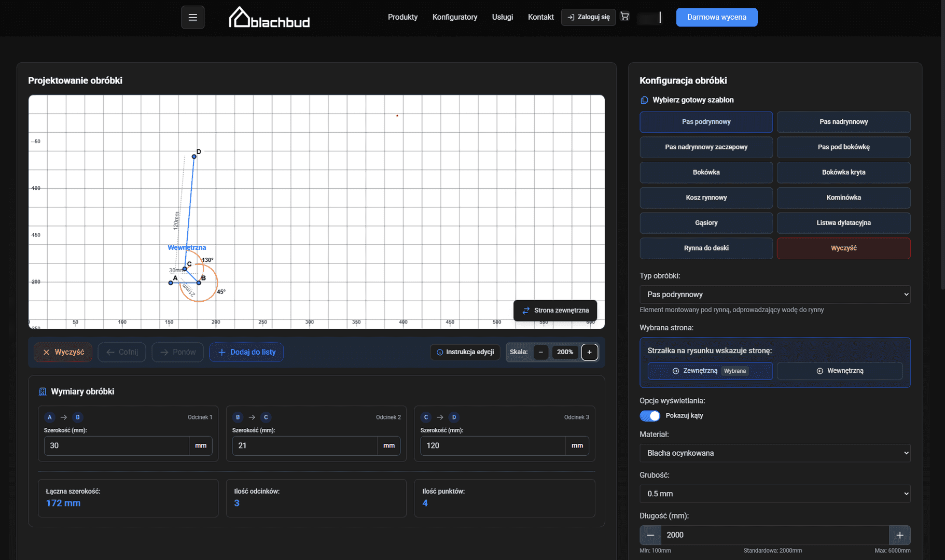Image resolution: width=945 pixels, height=560 pixels.
Task: Go to Kontakt page
Action: coord(540,17)
